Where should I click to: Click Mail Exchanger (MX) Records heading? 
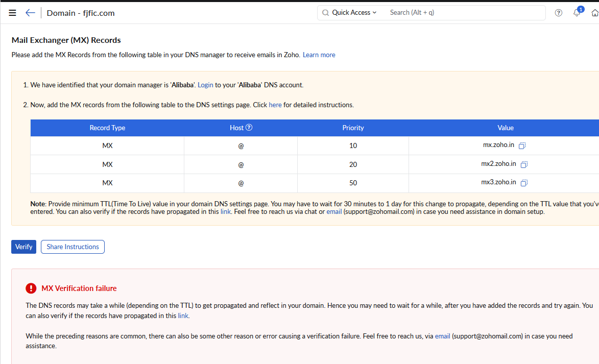[66, 40]
